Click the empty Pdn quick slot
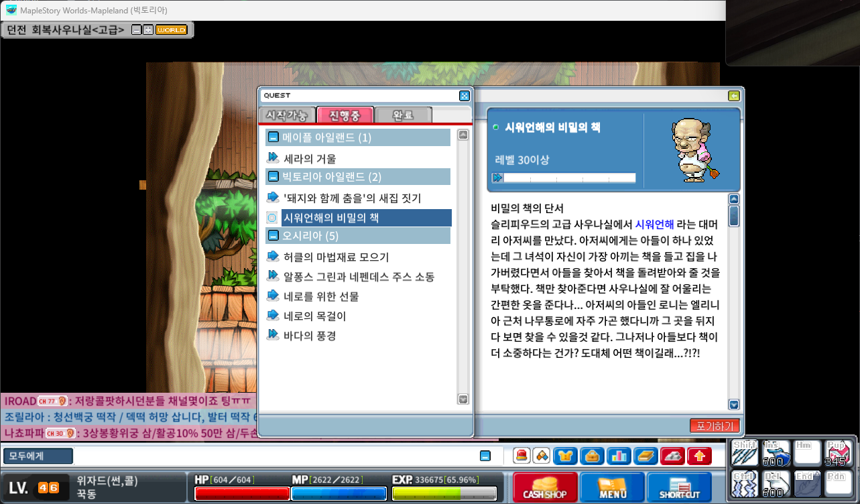860x504 pixels. coord(838,484)
